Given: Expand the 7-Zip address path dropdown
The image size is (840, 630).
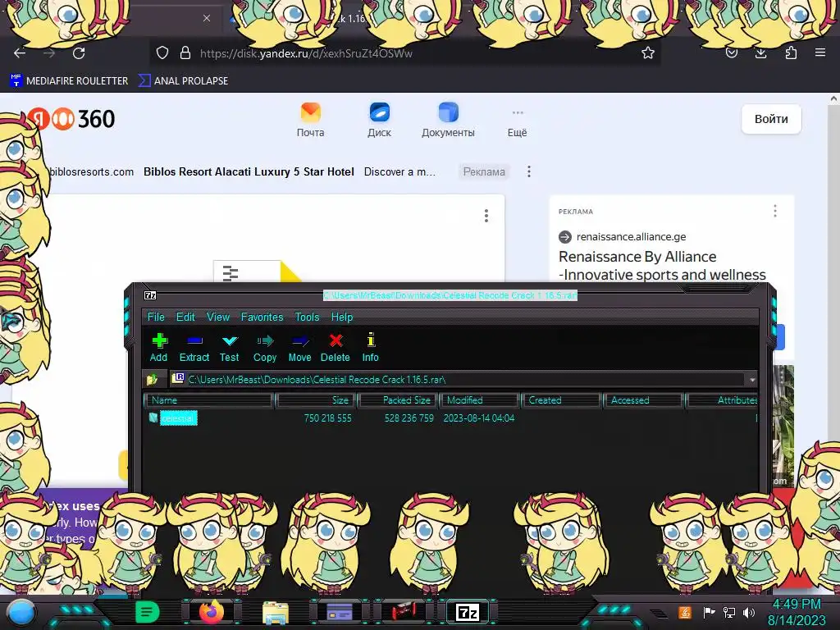Looking at the screenshot, I should [x=752, y=380].
